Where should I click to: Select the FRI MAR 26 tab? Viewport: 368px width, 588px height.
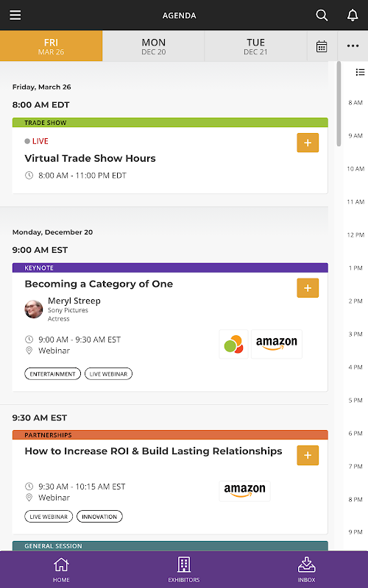(51, 46)
